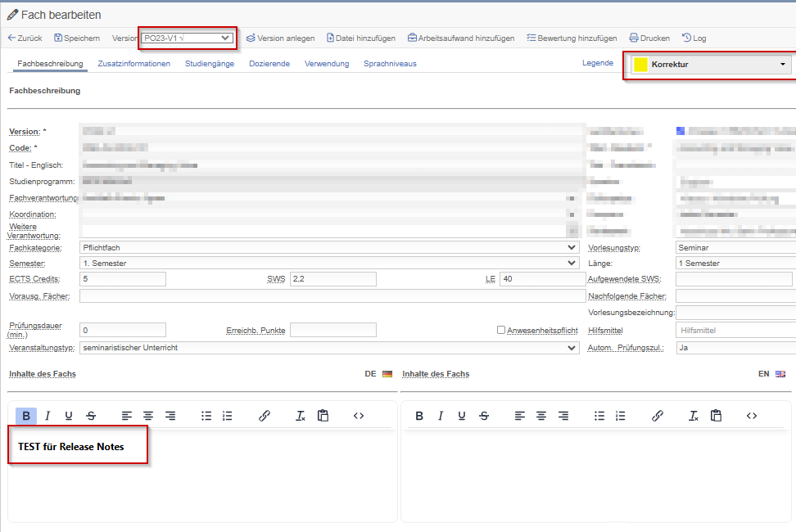Open the Legende link
The height and width of the screenshot is (532, 796).
click(x=598, y=63)
